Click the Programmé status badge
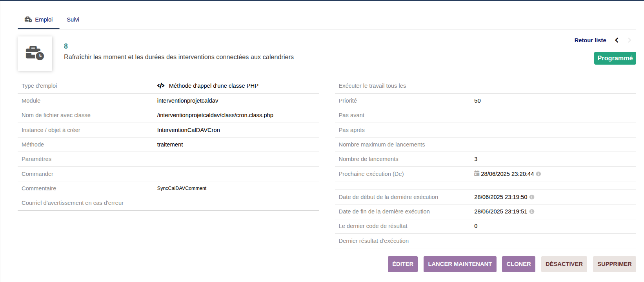Image resolution: width=644 pixels, height=282 pixels. click(x=615, y=58)
